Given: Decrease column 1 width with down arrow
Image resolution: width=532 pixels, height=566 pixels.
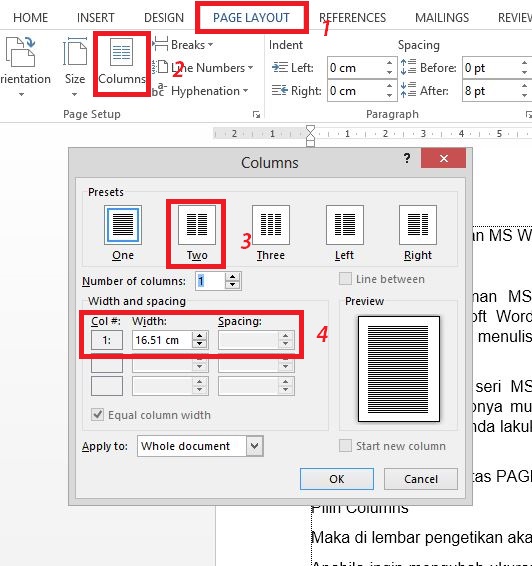Looking at the screenshot, I should (x=200, y=344).
